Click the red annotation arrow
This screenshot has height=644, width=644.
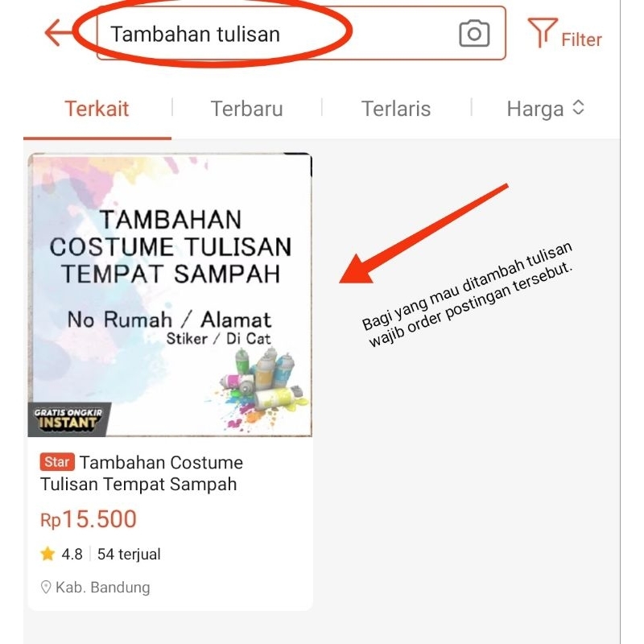pos(423,233)
